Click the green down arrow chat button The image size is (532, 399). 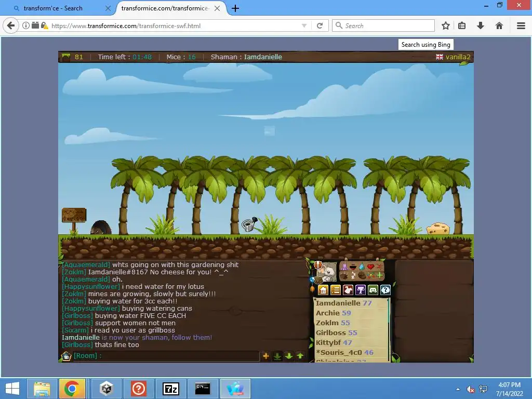[289, 356]
